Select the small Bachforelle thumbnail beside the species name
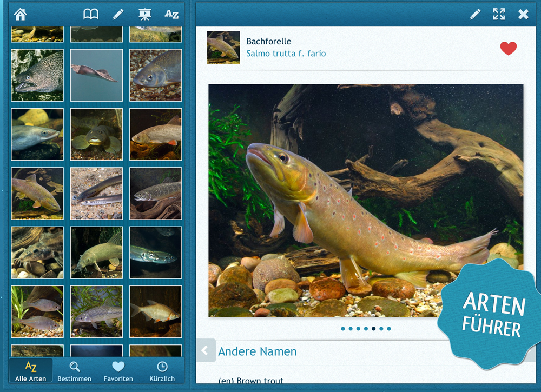541x392 pixels. point(223,47)
